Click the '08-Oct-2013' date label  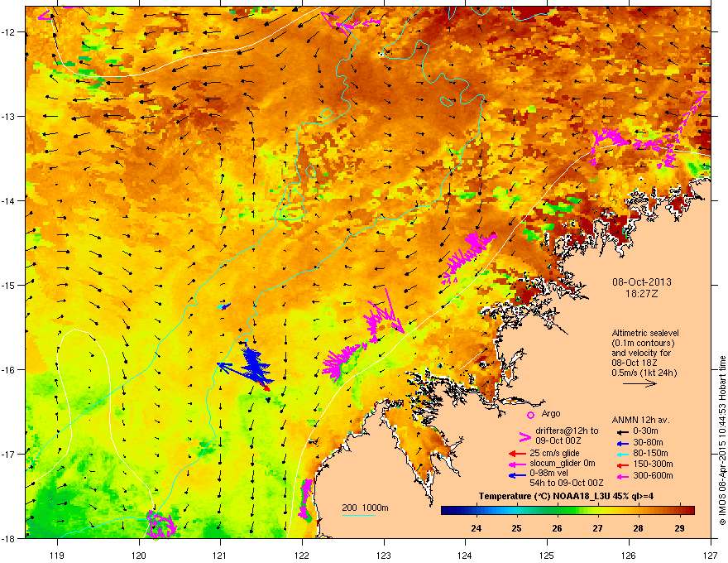[x=642, y=282]
